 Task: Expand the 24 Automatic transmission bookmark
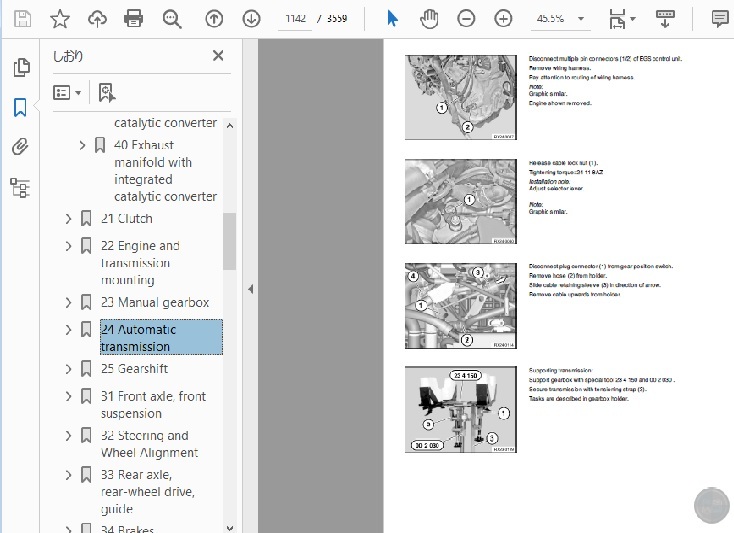(x=68, y=330)
